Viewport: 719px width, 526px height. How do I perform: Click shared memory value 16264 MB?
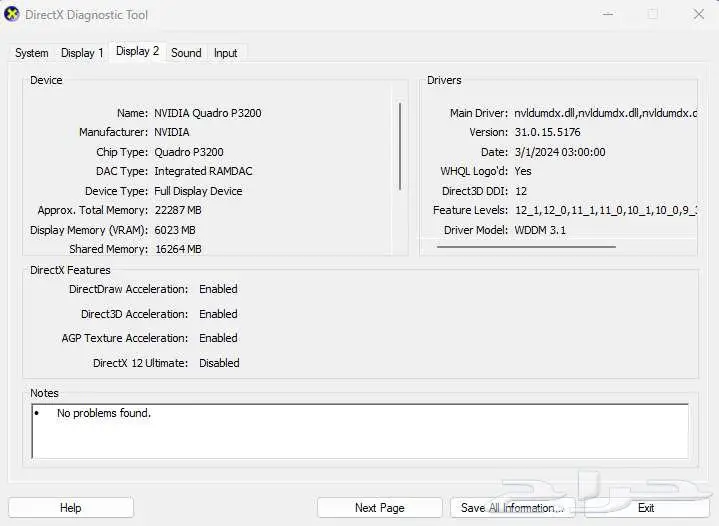[178, 249]
